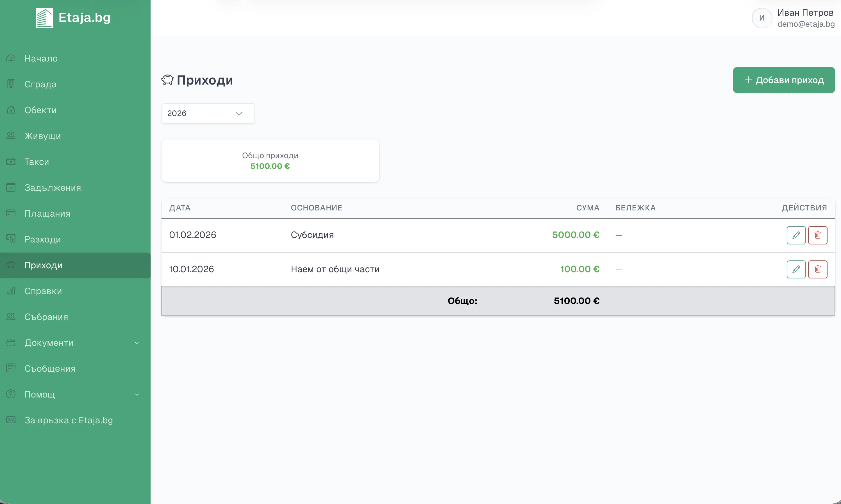Open the Плащания section
Image resolution: width=841 pixels, height=504 pixels.
(x=75, y=213)
